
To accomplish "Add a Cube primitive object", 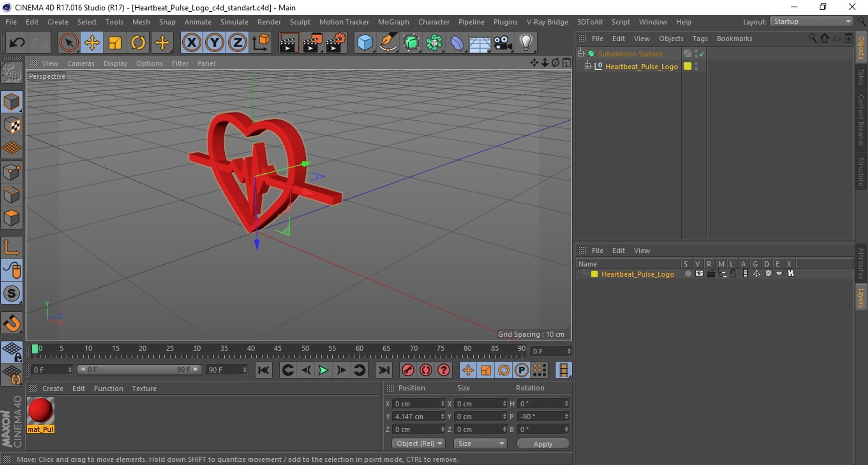I will (x=364, y=43).
